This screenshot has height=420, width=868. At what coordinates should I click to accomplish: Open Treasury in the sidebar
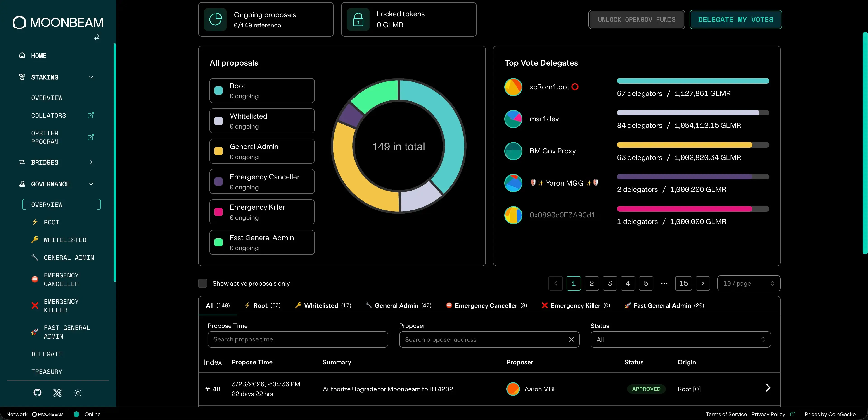[x=47, y=372]
